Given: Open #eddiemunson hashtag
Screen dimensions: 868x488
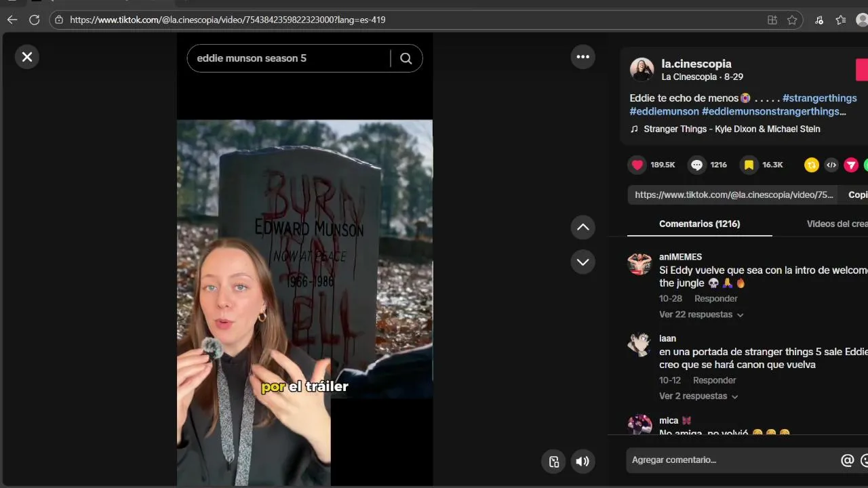Looking at the screenshot, I should click(664, 111).
